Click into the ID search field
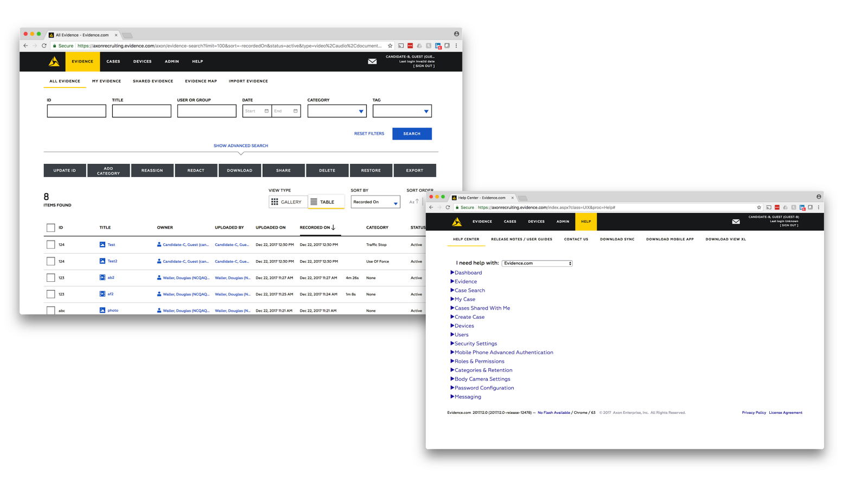The width and height of the screenshot is (868, 486). tap(76, 111)
